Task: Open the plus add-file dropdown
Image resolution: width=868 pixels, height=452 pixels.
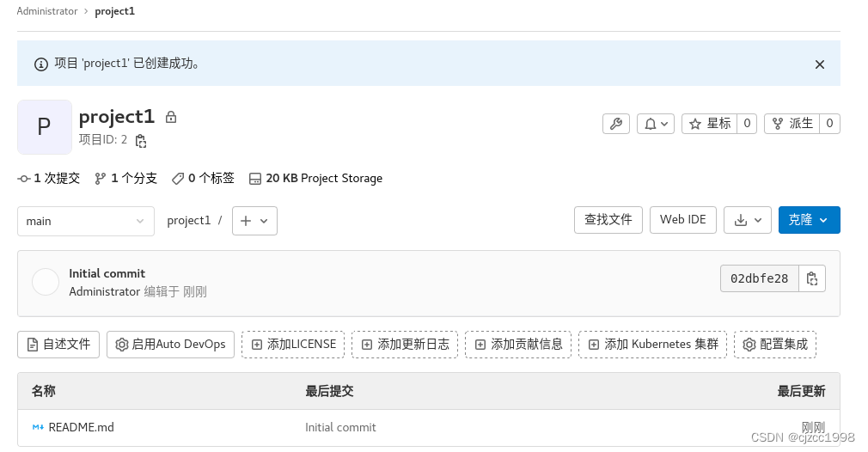Action: (x=254, y=221)
